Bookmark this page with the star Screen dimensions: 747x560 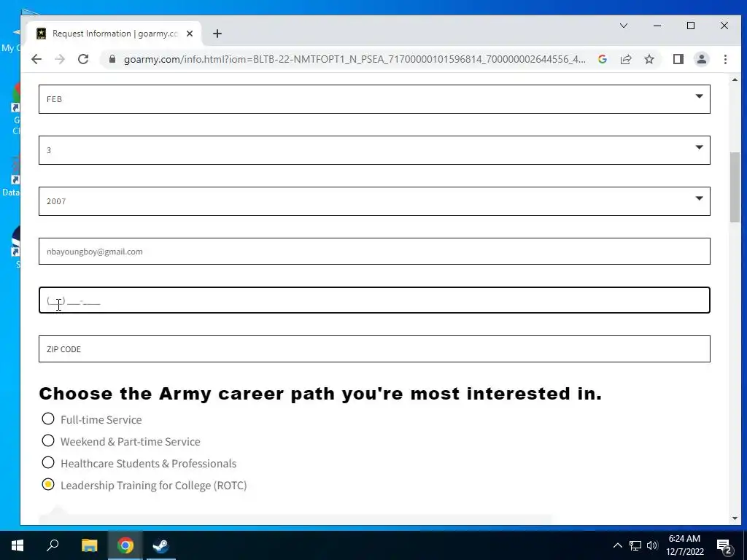click(649, 59)
